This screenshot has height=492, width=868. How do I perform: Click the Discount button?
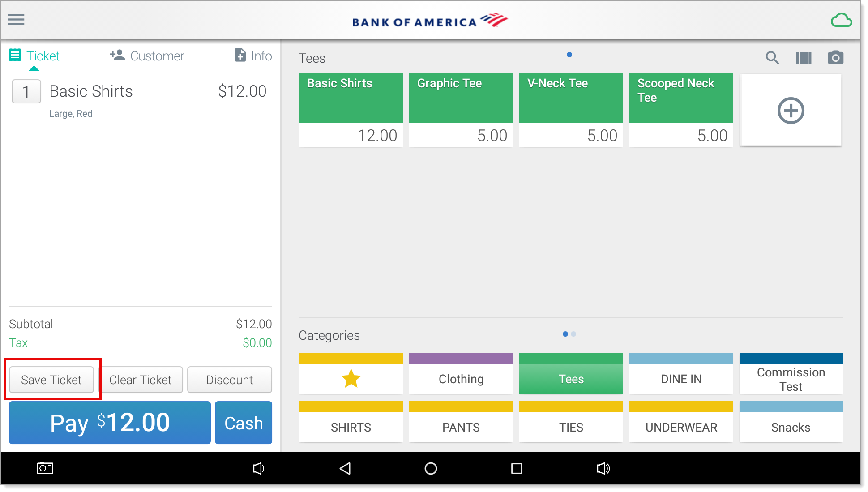229,379
